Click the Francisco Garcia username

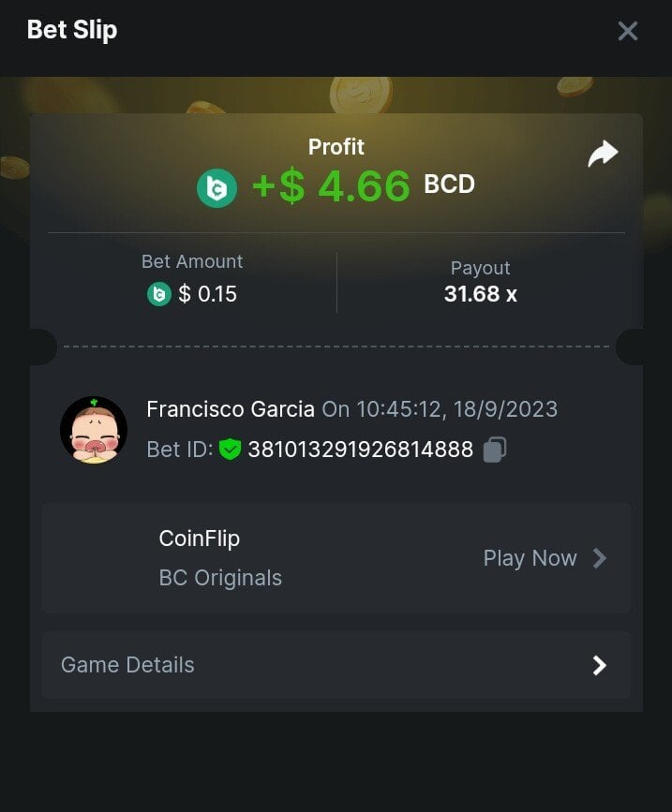tap(231, 409)
